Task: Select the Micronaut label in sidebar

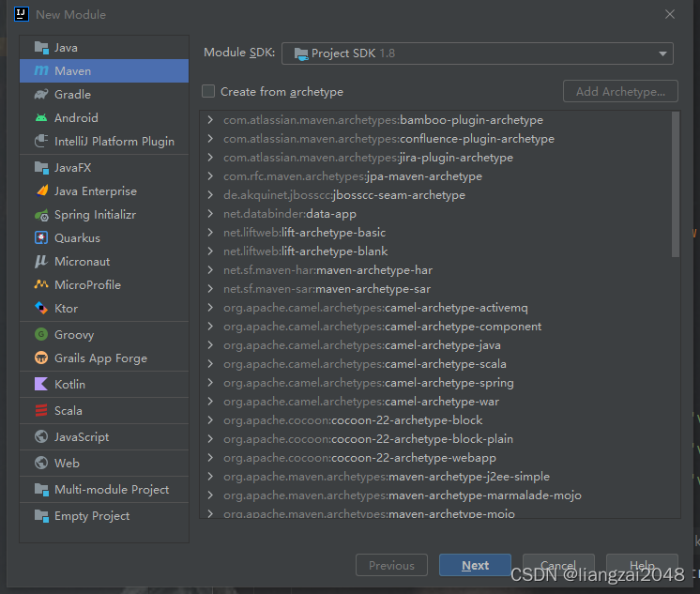Action: click(83, 261)
